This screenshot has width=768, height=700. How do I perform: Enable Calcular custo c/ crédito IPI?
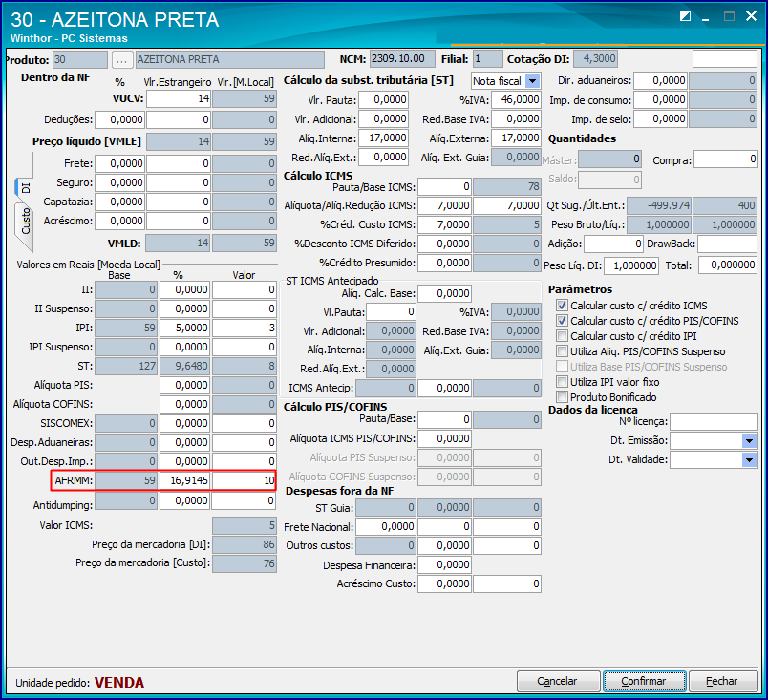(562, 336)
